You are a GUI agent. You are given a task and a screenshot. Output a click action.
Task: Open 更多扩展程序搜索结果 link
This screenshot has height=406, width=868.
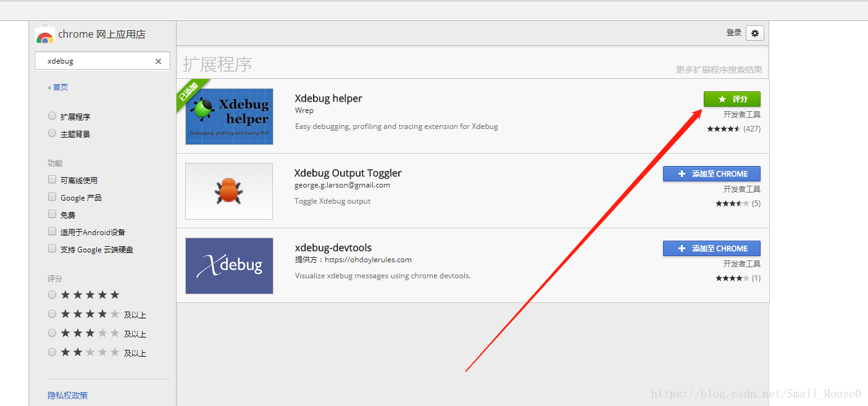pyautogui.click(x=719, y=70)
